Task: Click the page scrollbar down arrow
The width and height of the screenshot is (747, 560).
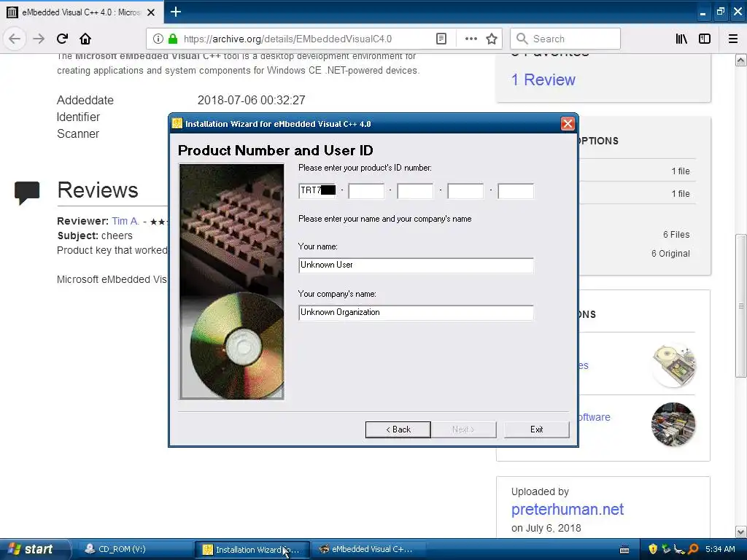Action: coord(741,532)
